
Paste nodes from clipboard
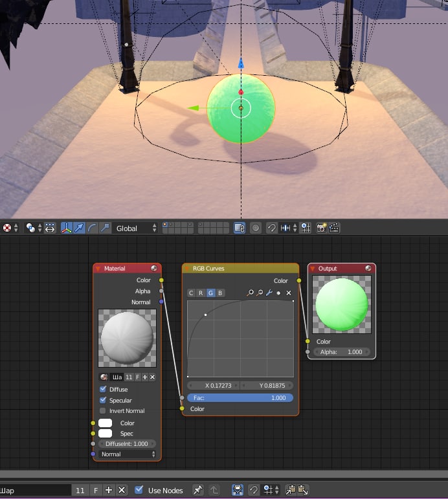303,490
